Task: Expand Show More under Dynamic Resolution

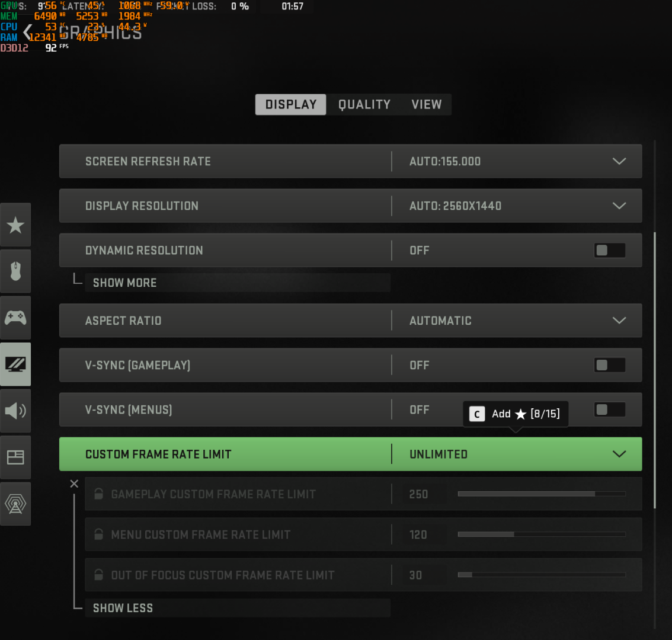Action: [x=238, y=283]
